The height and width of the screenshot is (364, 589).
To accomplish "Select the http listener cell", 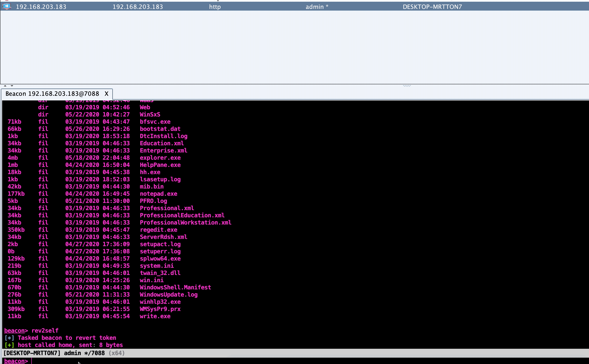I will [215, 7].
